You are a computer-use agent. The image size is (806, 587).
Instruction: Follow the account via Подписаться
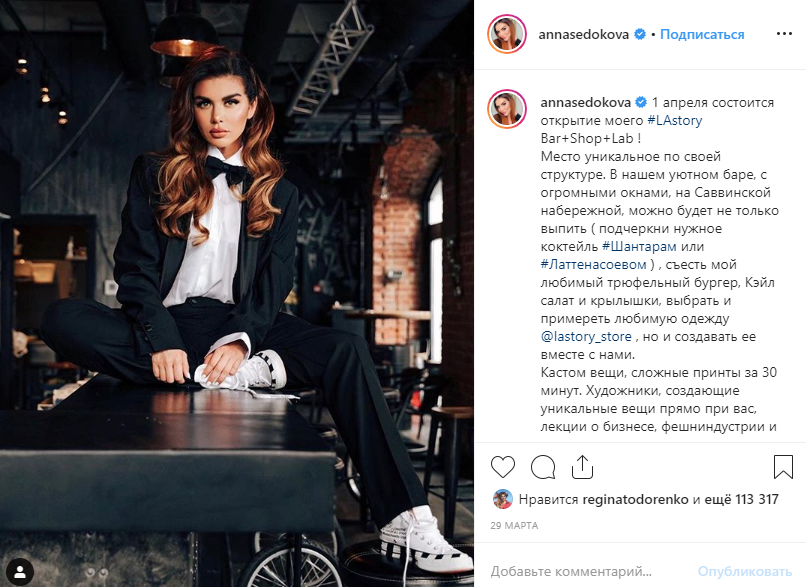702,34
